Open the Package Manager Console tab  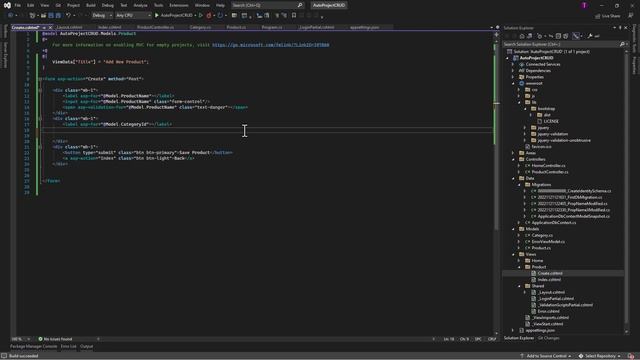[33, 346]
